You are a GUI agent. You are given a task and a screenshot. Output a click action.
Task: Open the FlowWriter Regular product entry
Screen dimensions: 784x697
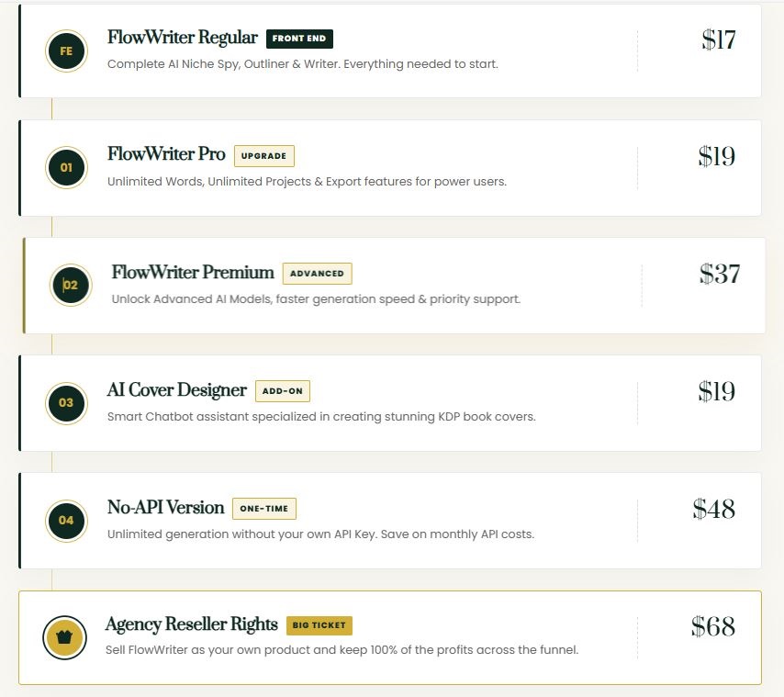click(x=182, y=38)
